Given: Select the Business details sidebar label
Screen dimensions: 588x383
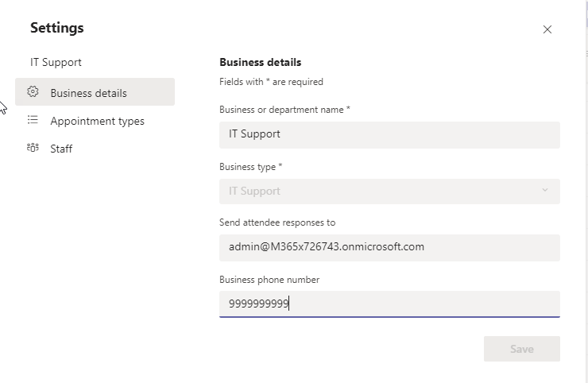Looking at the screenshot, I should coord(88,93).
